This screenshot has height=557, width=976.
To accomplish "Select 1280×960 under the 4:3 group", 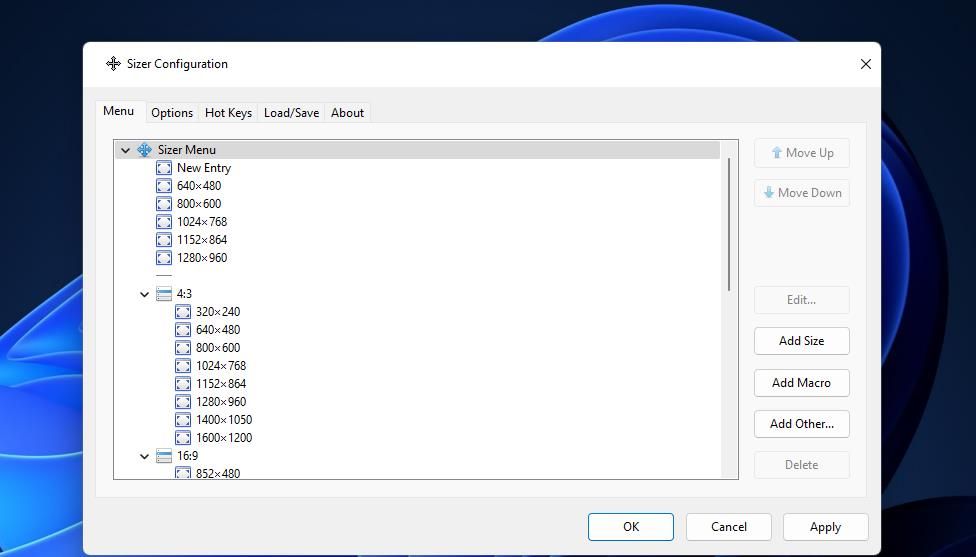I will tap(221, 402).
